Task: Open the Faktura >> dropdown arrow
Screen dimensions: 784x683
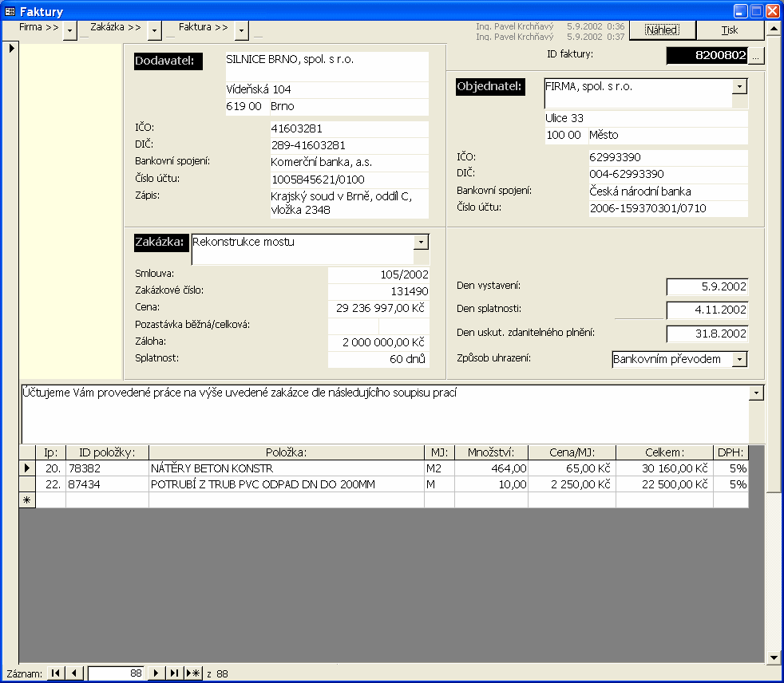Action: coord(241,30)
